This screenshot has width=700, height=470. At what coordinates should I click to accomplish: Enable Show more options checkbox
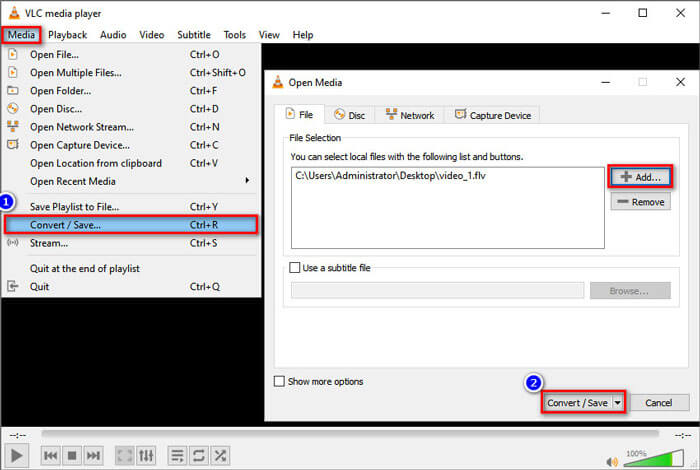point(279,381)
